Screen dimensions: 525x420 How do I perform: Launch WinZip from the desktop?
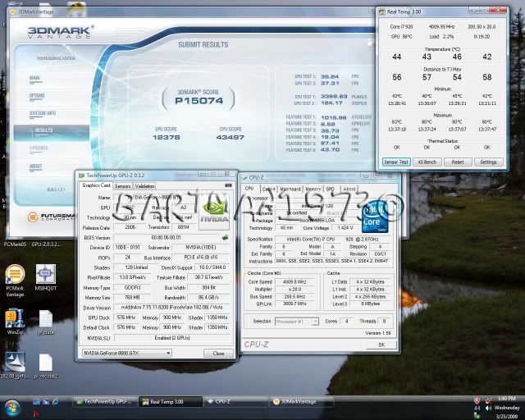[x=15, y=319]
